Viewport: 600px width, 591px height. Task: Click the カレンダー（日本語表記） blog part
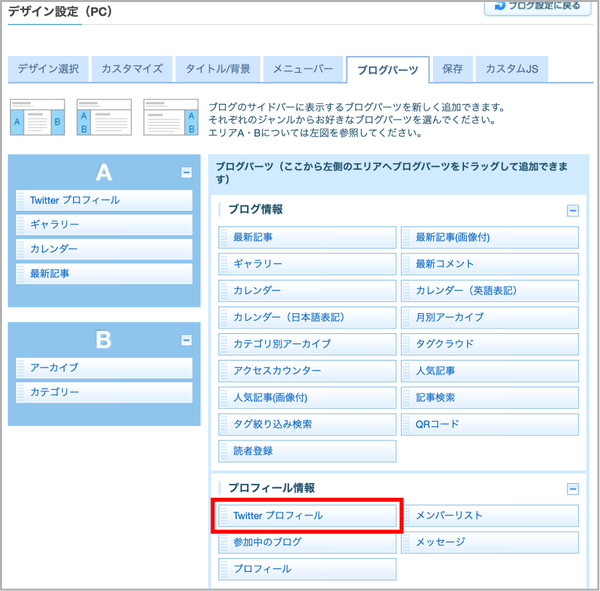(307, 317)
